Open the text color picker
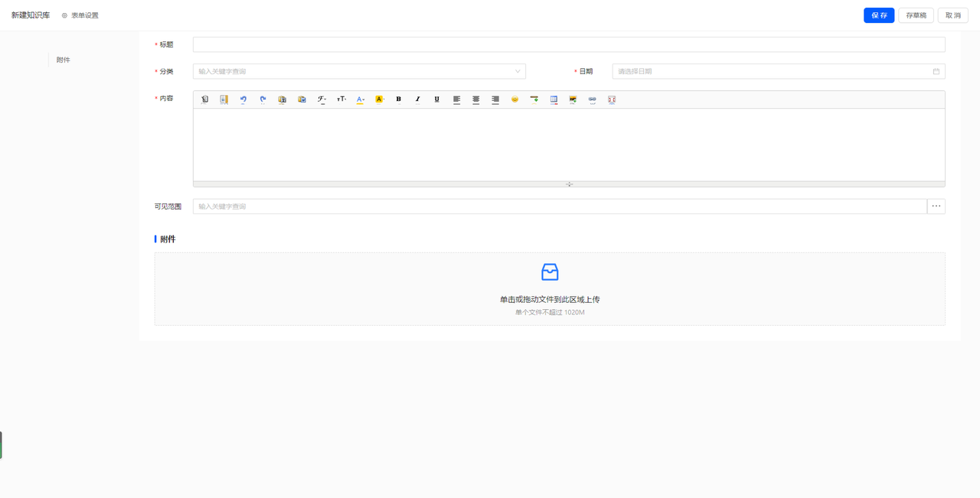Viewport: 980px width, 498px height. pos(361,99)
